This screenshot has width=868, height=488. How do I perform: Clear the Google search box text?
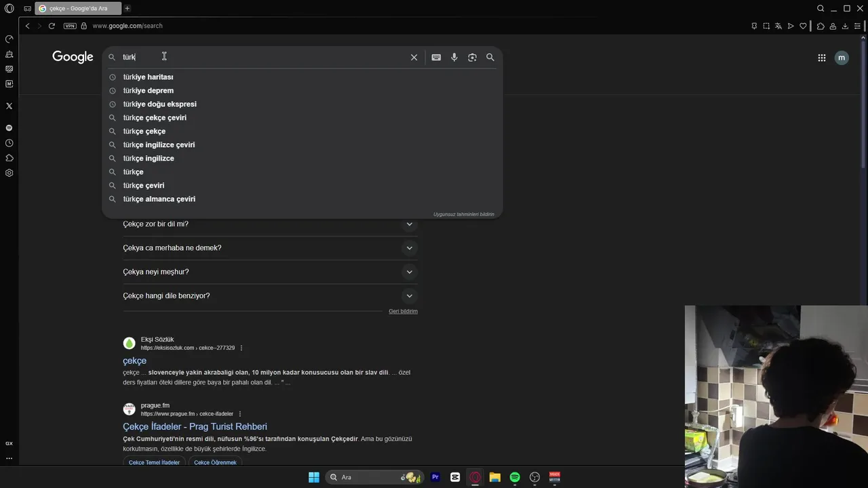pos(414,58)
